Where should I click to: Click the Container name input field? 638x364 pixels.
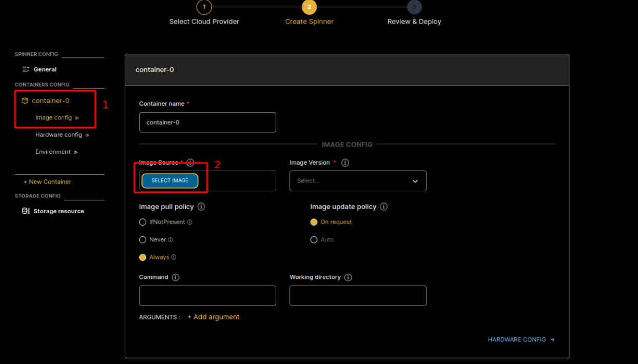coord(207,123)
